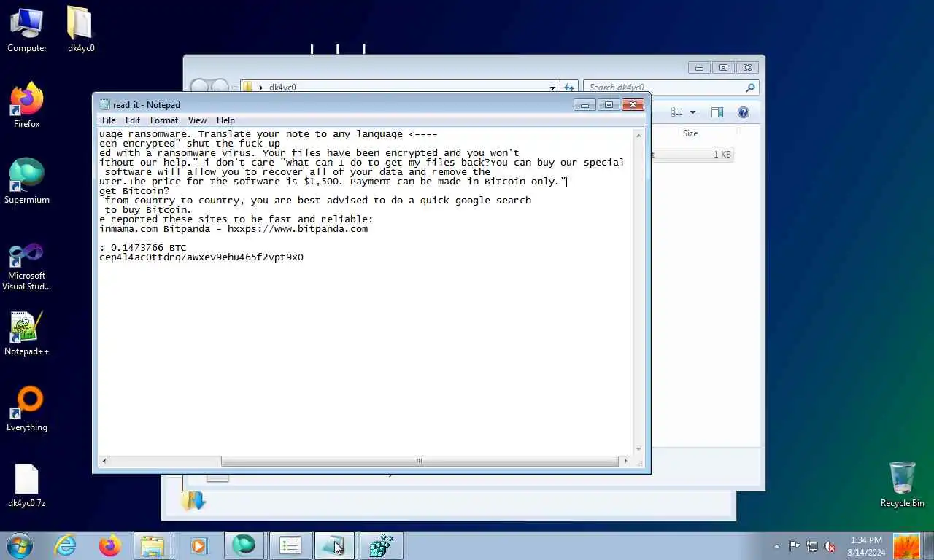Image resolution: width=934 pixels, height=560 pixels.
Task: Open the File menu in Notepad
Action: [x=109, y=120]
